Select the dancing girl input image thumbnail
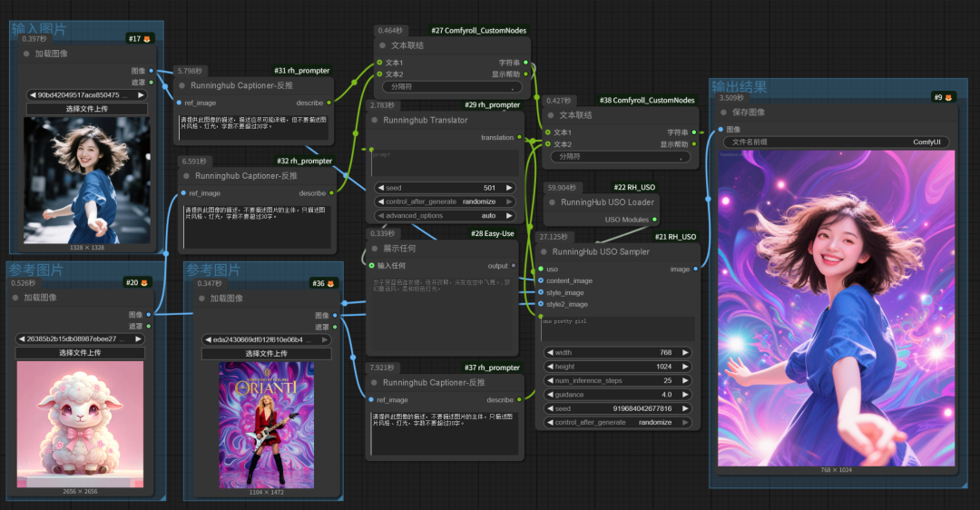Screen dimensions: 980x510 click(x=87, y=180)
